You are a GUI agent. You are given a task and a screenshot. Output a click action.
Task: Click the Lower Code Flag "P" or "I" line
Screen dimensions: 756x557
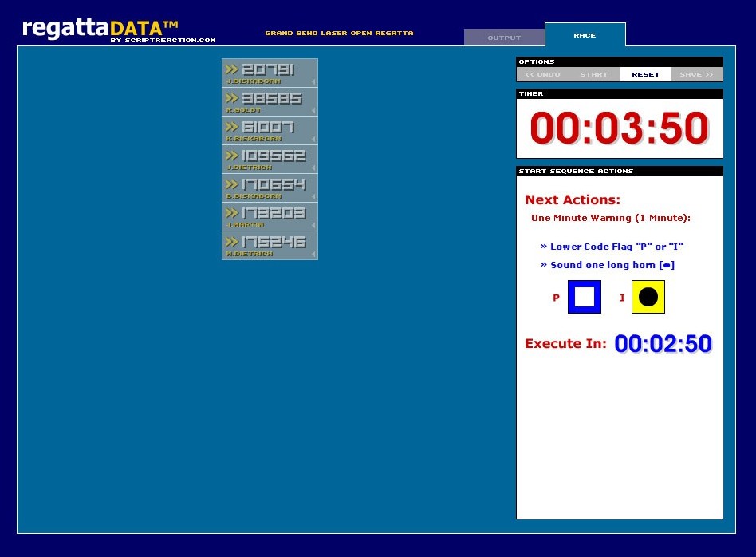(x=612, y=246)
